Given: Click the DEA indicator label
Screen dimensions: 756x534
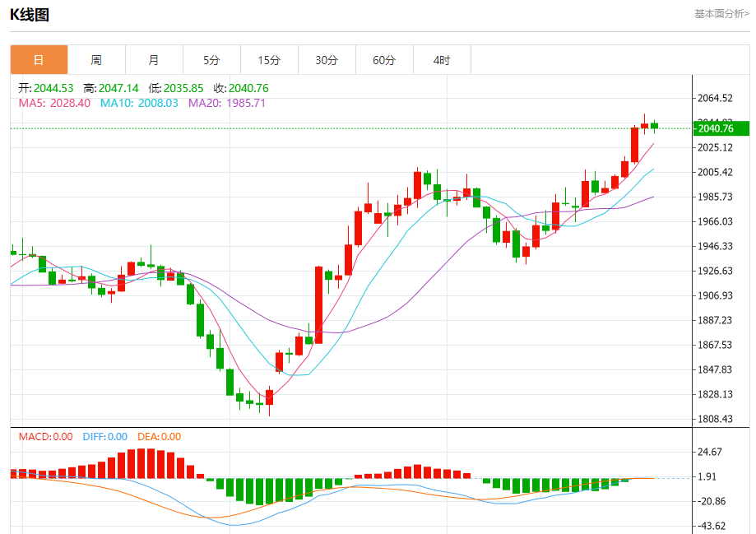Looking at the screenshot, I should [159, 437].
